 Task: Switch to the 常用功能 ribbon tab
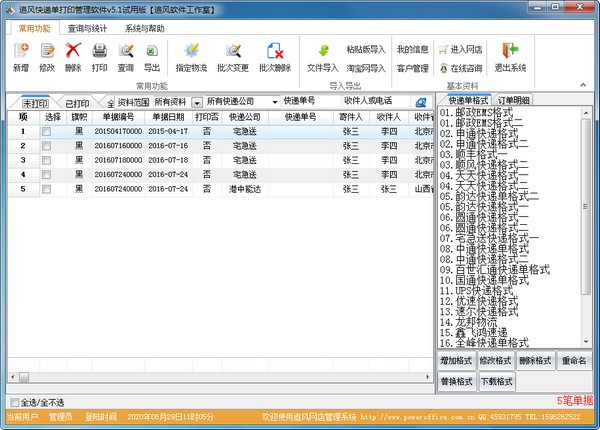(34, 28)
